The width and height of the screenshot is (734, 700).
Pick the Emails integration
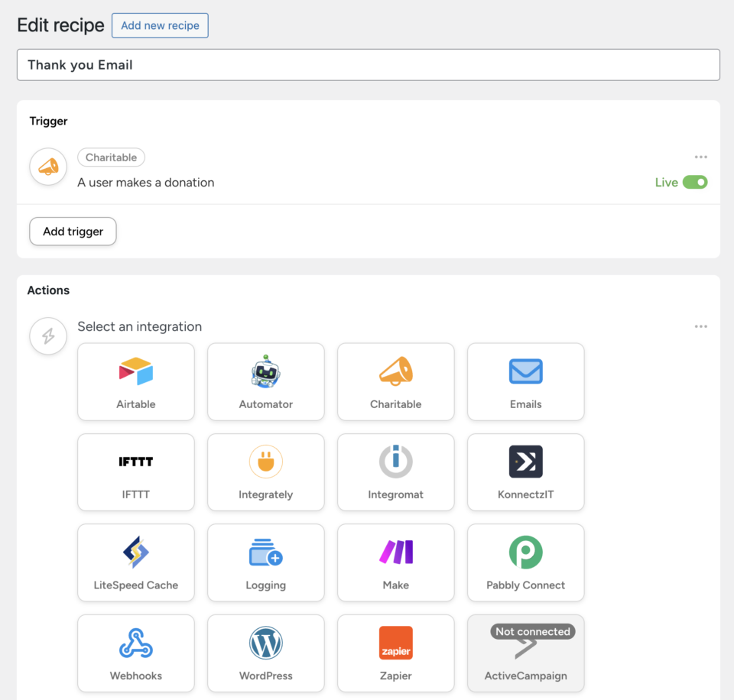point(526,382)
